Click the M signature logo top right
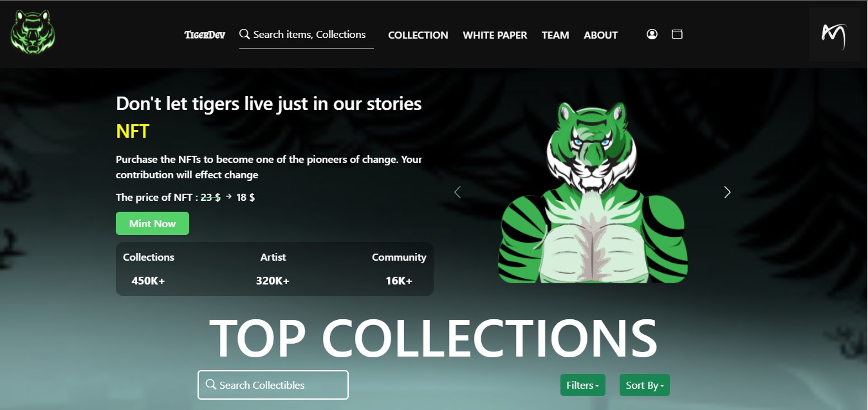Screen dimensions: 868x410 pos(834,35)
